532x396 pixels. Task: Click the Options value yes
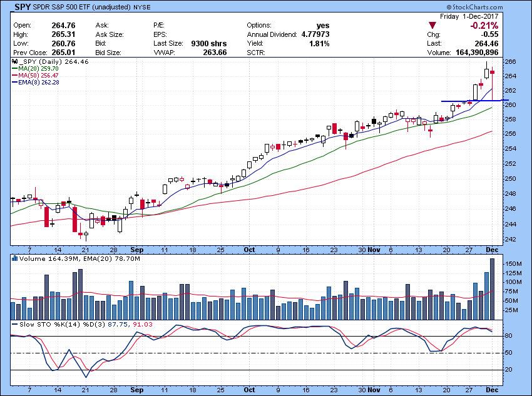(323, 26)
